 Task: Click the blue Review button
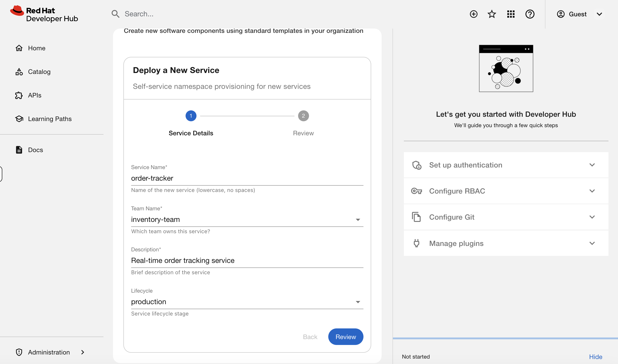pyautogui.click(x=346, y=337)
